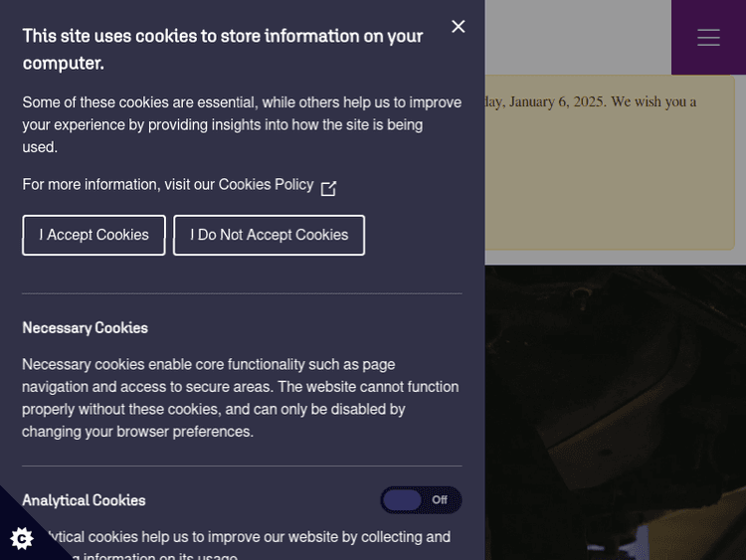Image resolution: width=746 pixels, height=560 pixels.
Task: Click the Necessary Cookies heading
Action: [x=85, y=328]
